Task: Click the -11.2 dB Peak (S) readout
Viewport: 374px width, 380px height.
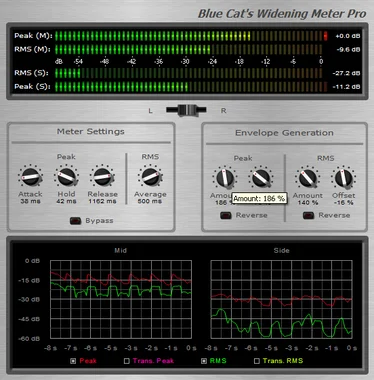Action: tap(347, 87)
